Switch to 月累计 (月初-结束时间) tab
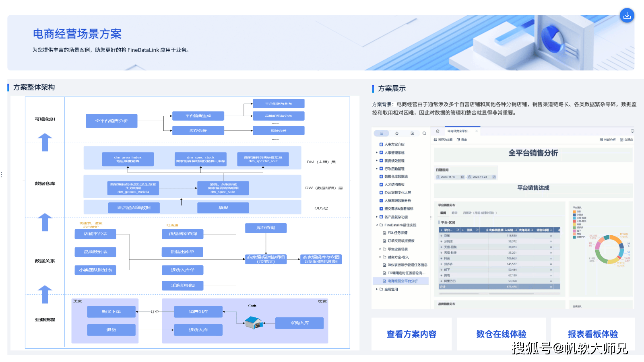This screenshot has height=362, width=644. (x=480, y=213)
